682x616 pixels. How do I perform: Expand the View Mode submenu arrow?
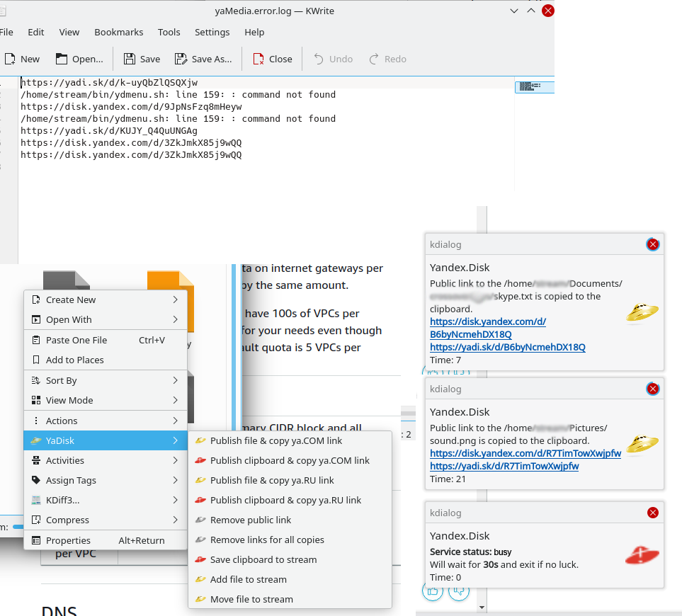pyautogui.click(x=176, y=400)
